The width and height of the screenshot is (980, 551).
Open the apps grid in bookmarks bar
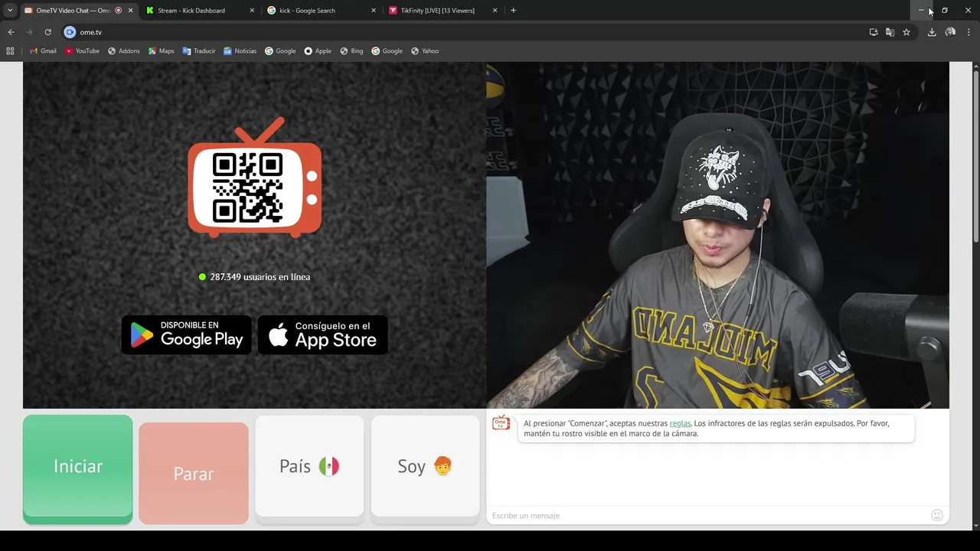pyautogui.click(x=10, y=51)
